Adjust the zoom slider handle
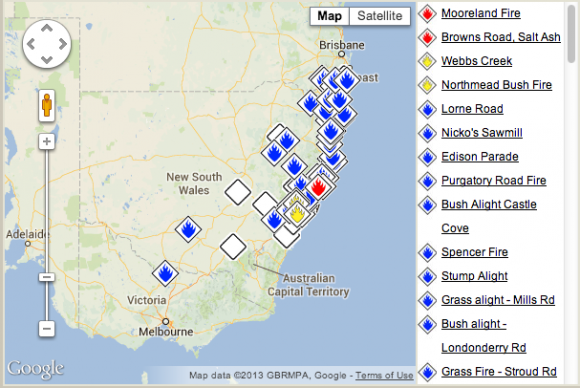Screen dimensions: 580x388 [47, 277]
